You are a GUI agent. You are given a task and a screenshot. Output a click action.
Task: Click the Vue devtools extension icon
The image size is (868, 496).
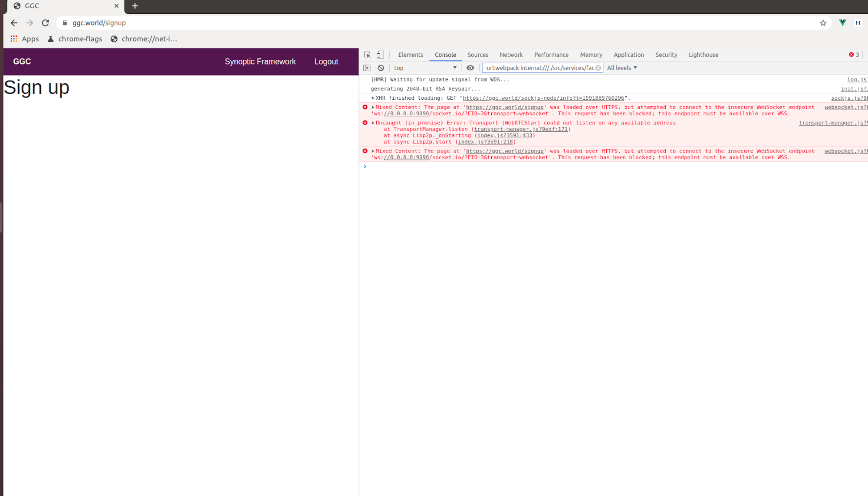tap(842, 23)
